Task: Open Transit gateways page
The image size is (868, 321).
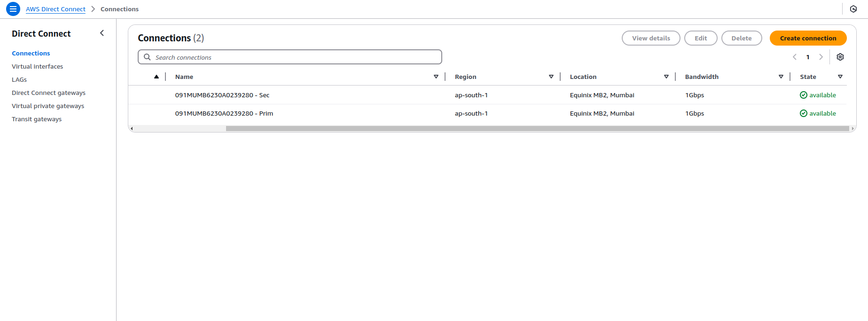Action: (x=37, y=119)
